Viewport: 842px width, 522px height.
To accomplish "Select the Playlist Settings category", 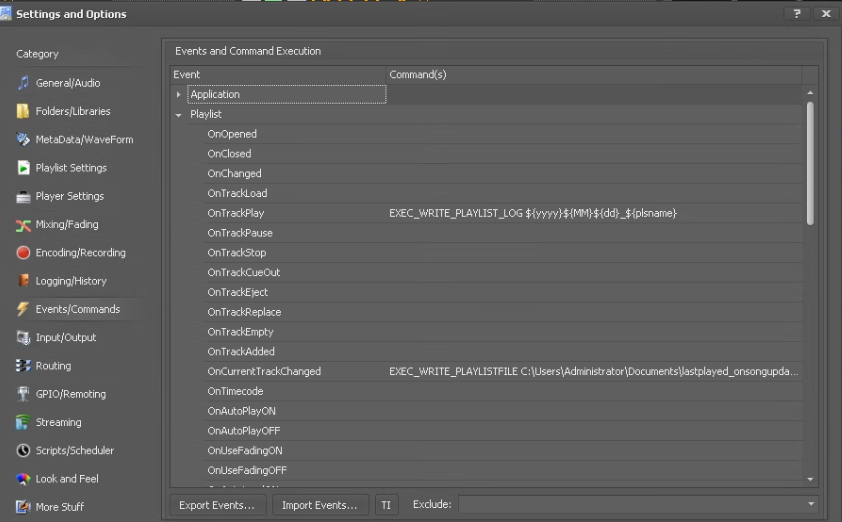I will pyautogui.click(x=71, y=168).
